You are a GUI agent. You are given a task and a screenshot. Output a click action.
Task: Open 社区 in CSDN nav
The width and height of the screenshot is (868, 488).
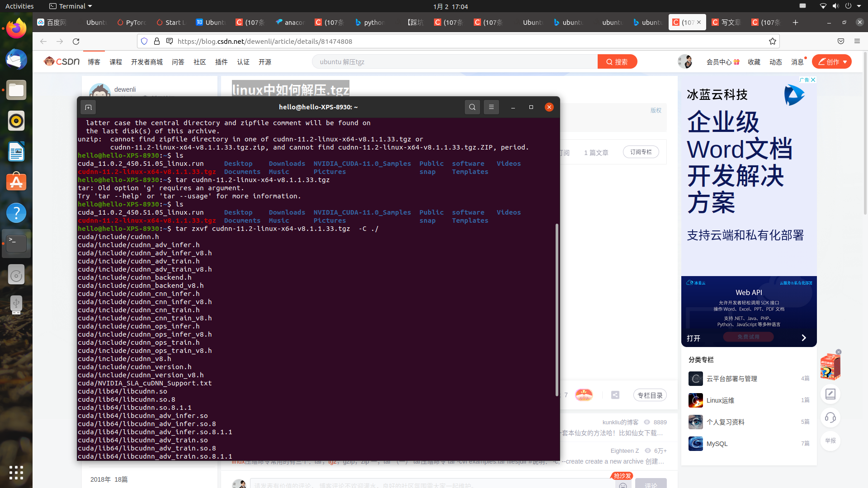pyautogui.click(x=200, y=62)
